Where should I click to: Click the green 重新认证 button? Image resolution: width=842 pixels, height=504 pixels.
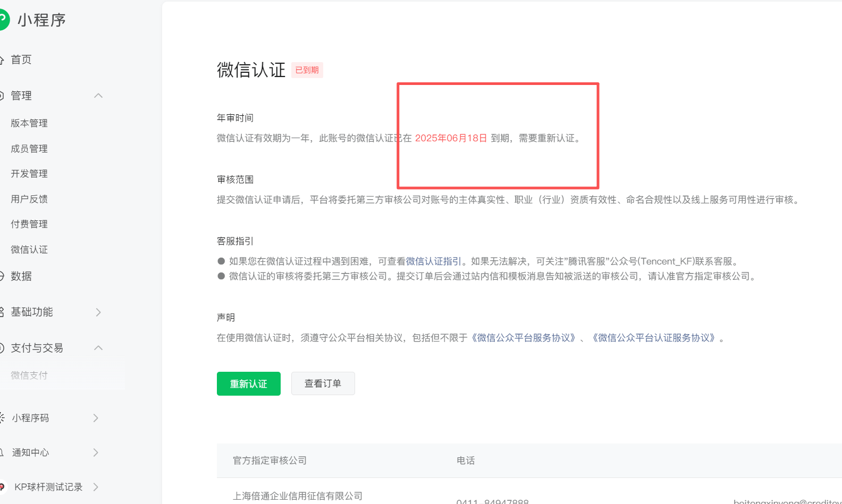(249, 383)
